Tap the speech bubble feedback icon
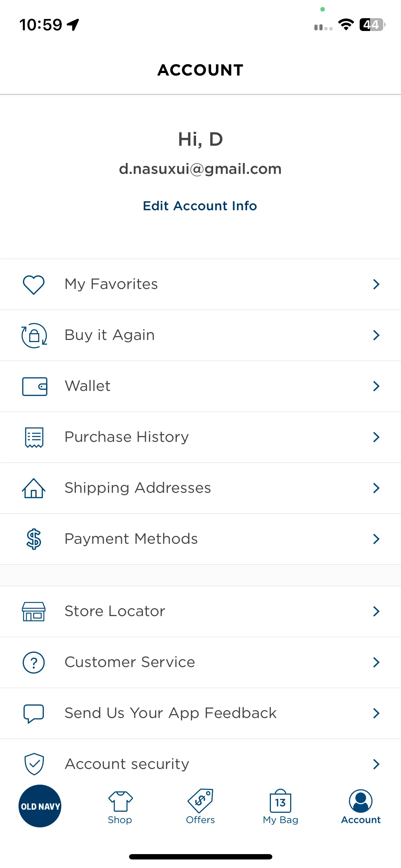 [34, 713]
